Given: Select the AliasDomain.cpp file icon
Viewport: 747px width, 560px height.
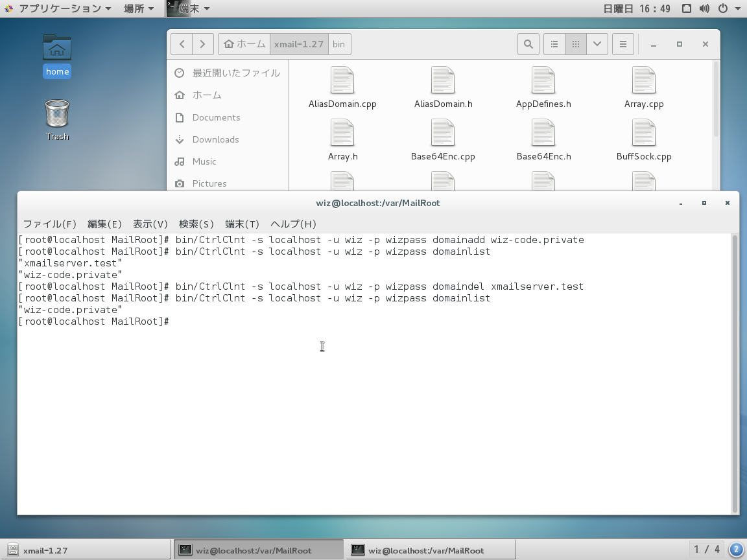Looking at the screenshot, I should [x=342, y=80].
